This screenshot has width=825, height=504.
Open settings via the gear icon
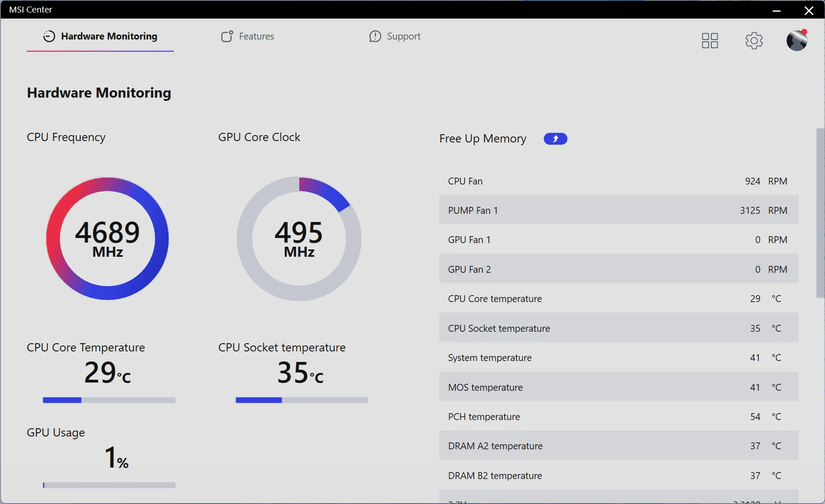coord(754,41)
